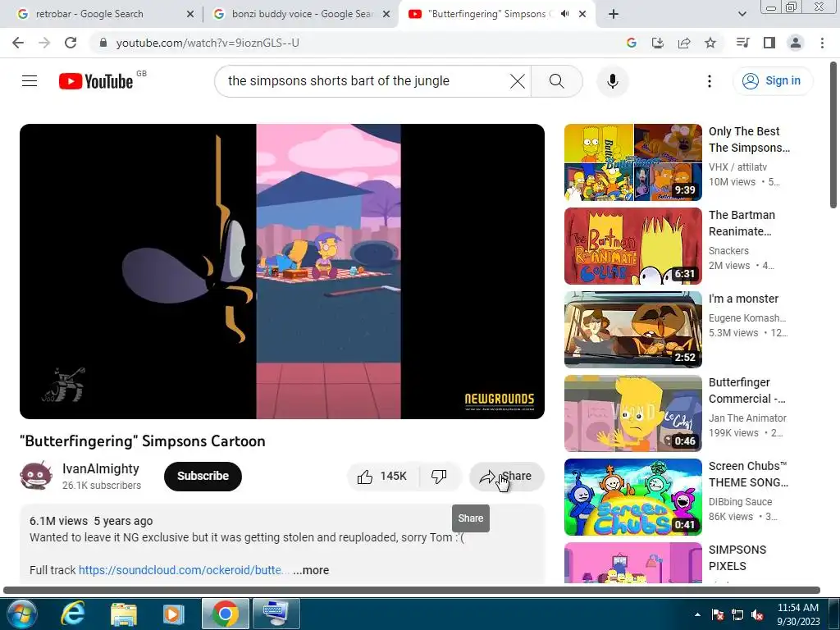Start voice search with microphone icon
Viewport: 840px width, 630px height.
(612, 81)
